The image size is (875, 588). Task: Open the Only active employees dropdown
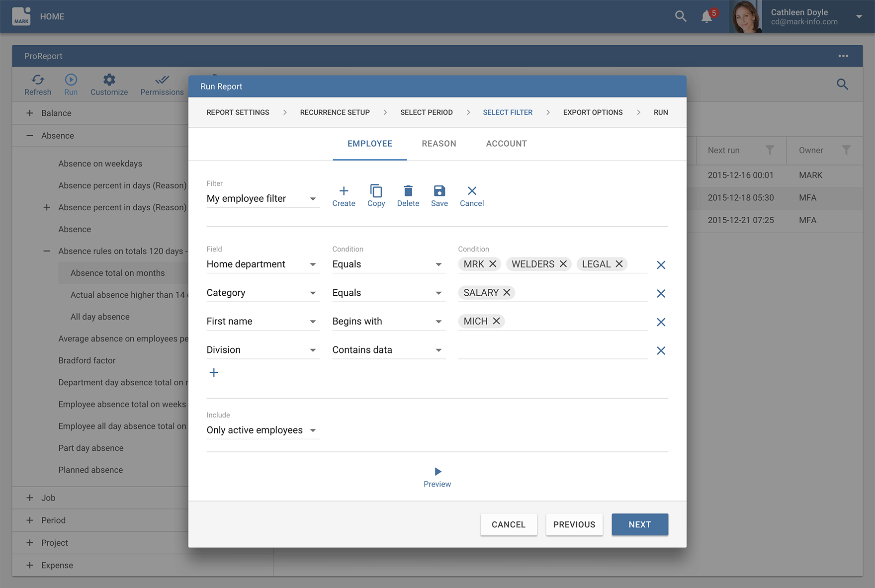(x=262, y=430)
